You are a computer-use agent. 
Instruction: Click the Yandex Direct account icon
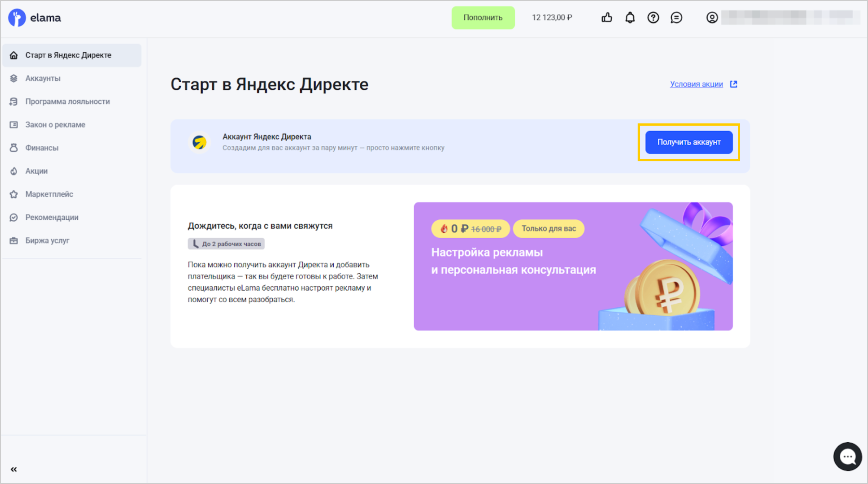point(200,142)
